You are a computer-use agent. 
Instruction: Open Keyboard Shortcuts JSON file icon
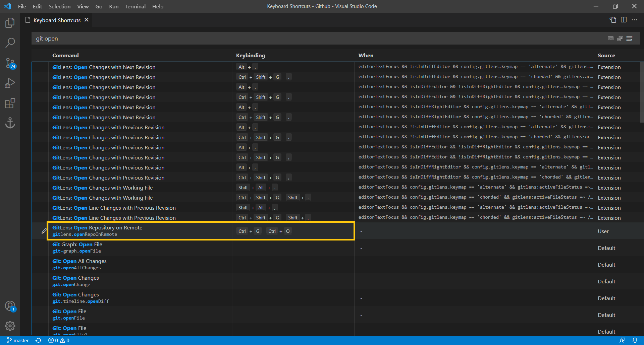pos(613,20)
